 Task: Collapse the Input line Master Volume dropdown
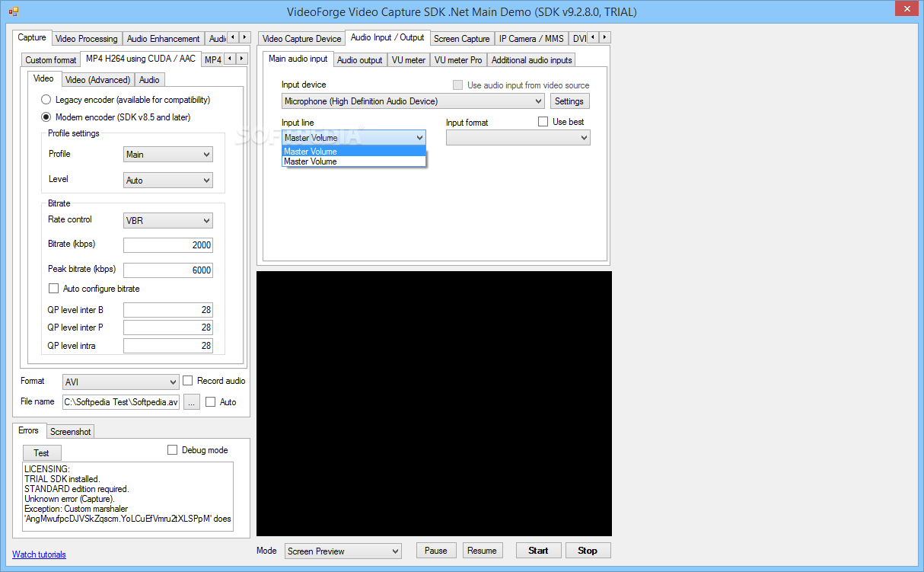(354, 138)
